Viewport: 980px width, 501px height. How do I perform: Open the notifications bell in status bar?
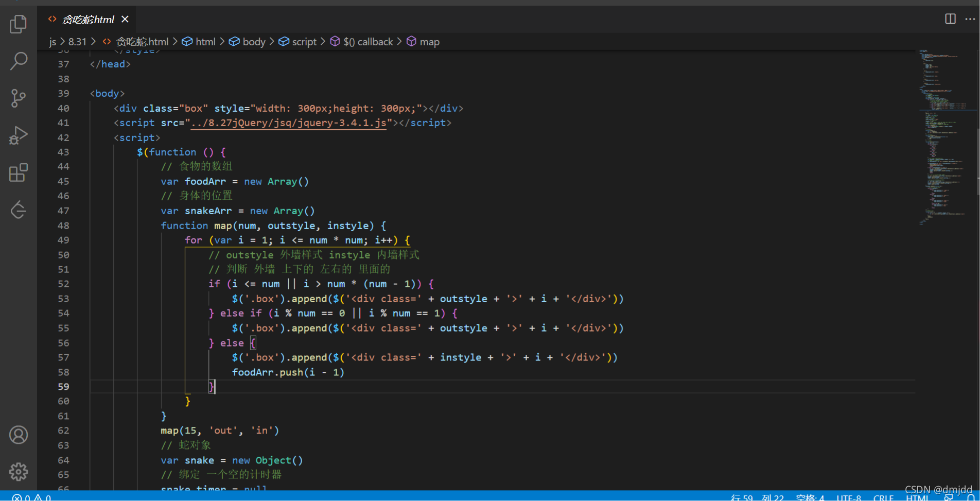(x=971, y=497)
